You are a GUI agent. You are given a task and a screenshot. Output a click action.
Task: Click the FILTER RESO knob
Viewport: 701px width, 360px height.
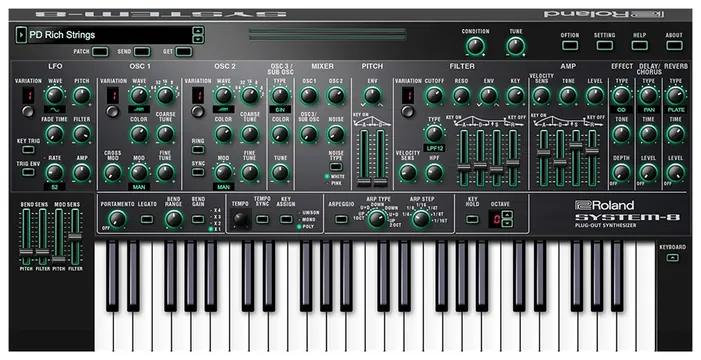[x=461, y=95]
